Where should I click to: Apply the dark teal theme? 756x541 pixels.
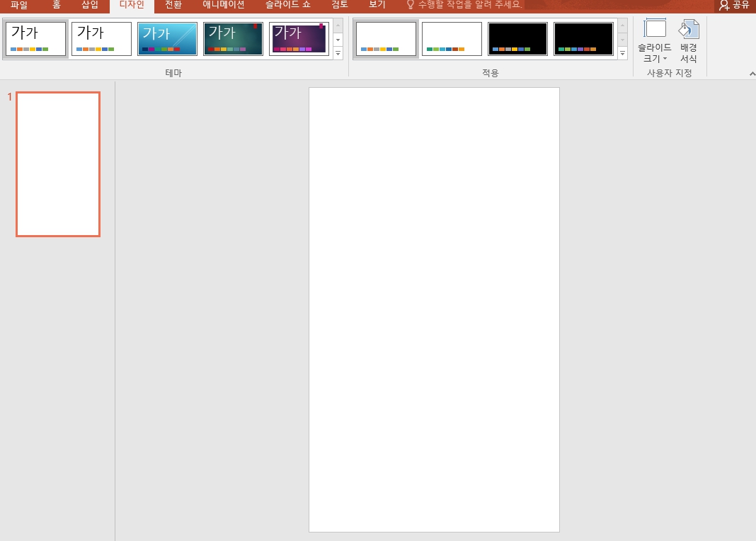pyautogui.click(x=233, y=38)
